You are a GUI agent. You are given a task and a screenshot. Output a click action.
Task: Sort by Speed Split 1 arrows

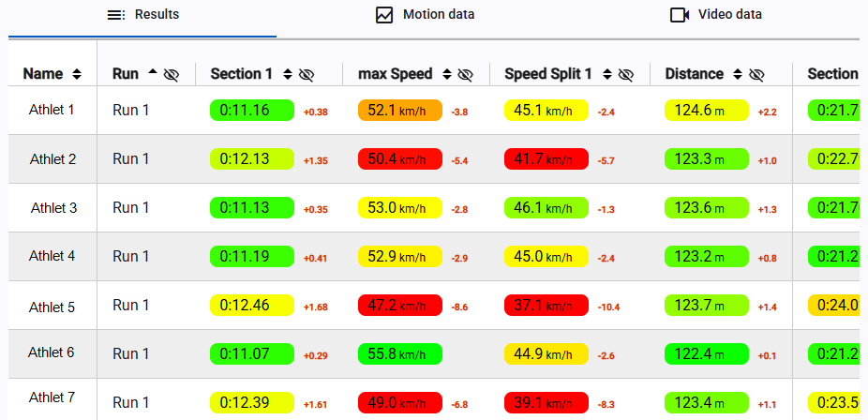tap(607, 74)
